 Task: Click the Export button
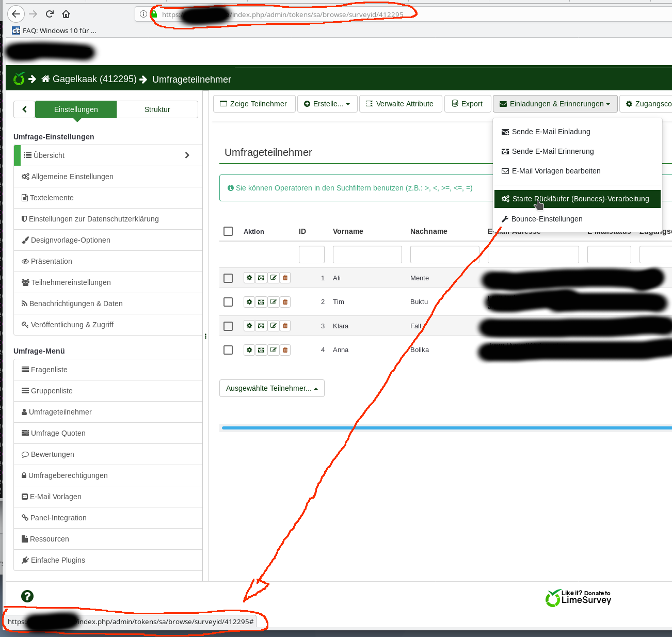pos(467,104)
